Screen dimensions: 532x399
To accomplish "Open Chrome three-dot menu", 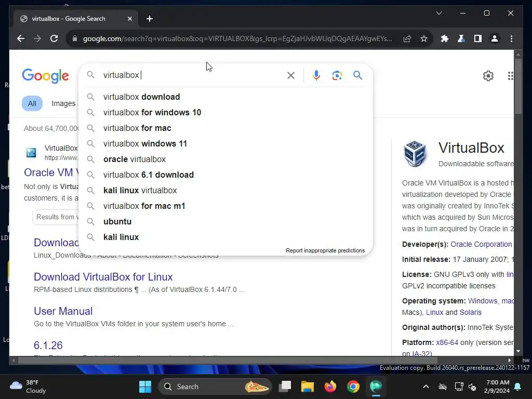I will [511, 38].
